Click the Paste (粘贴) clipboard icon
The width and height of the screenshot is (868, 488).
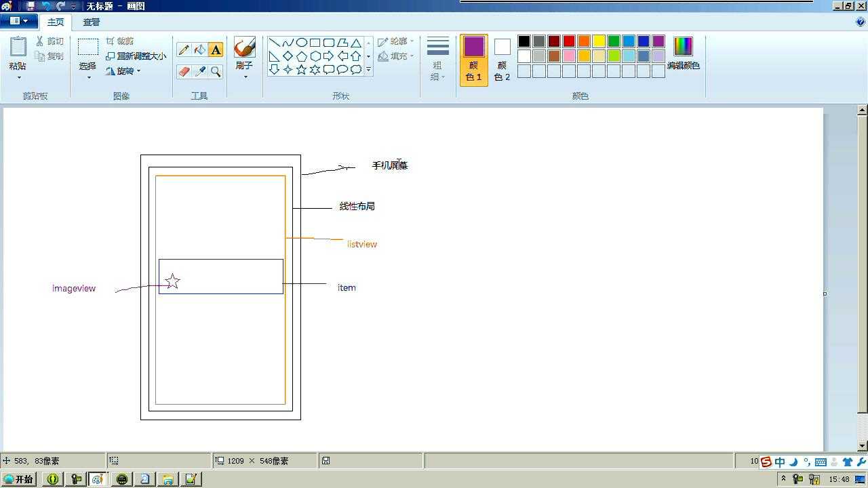(18, 47)
